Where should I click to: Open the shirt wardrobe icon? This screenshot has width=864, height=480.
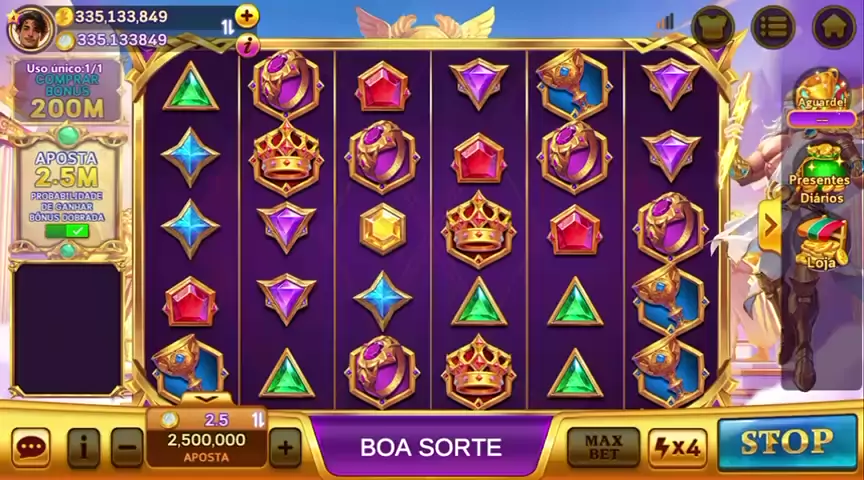[713, 28]
